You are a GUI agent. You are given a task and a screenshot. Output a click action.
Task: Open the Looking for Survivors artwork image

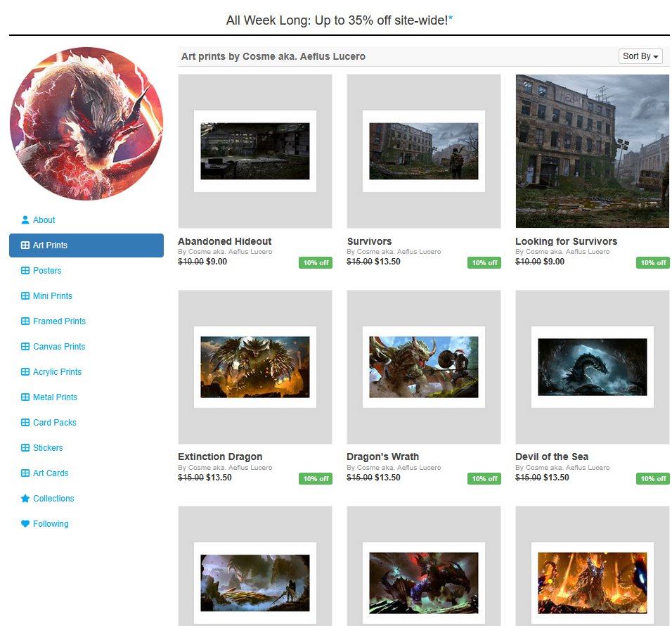tap(593, 151)
